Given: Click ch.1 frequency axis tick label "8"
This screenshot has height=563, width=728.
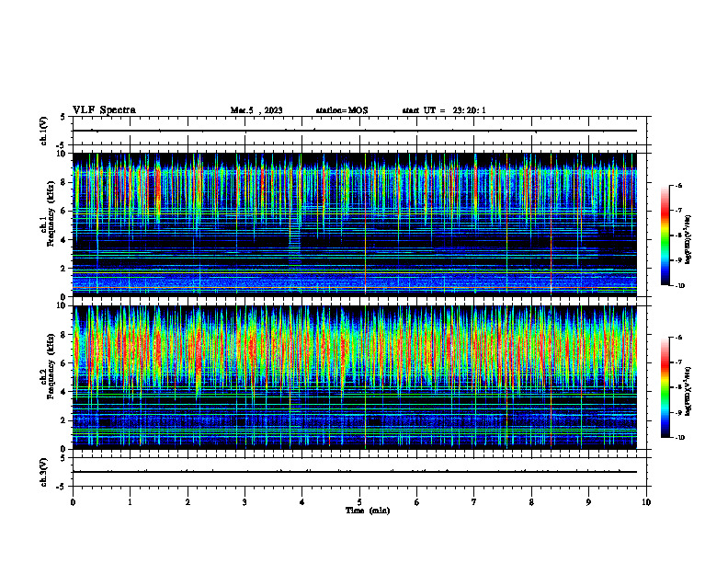Looking at the screenshot, I should pyautogui.click(x=64, y=182).
